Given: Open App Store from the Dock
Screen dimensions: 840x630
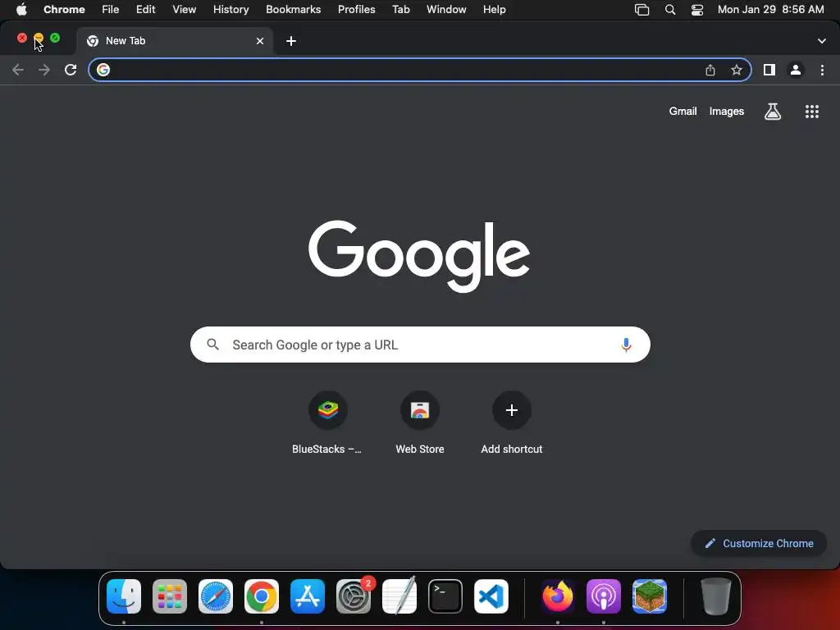Looking at the screenshot, I should pyautogui.click(x=308, y=596).
